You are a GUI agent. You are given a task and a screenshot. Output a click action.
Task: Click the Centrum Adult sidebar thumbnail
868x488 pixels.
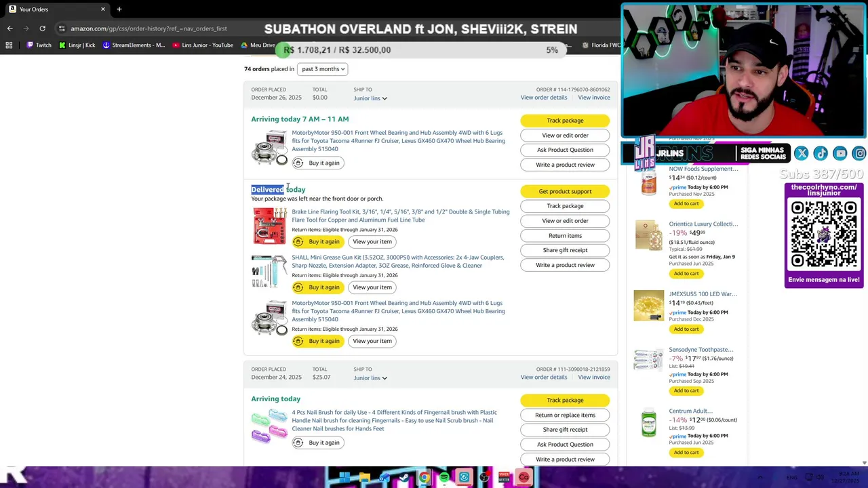coord(649,423)
